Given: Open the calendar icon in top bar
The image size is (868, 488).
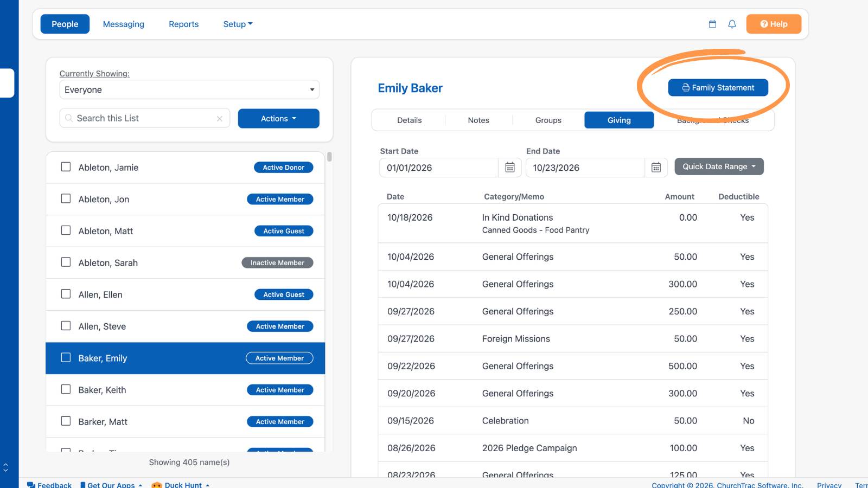Looking at the screenshot, I should (x=712, y=24).
